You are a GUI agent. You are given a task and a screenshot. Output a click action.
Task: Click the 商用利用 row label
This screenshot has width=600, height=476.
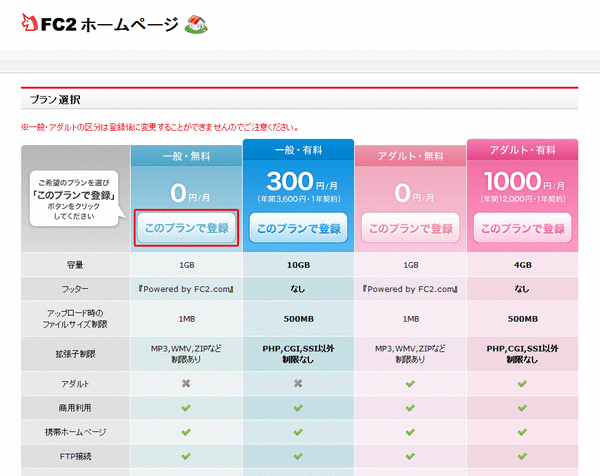(75, 408)
